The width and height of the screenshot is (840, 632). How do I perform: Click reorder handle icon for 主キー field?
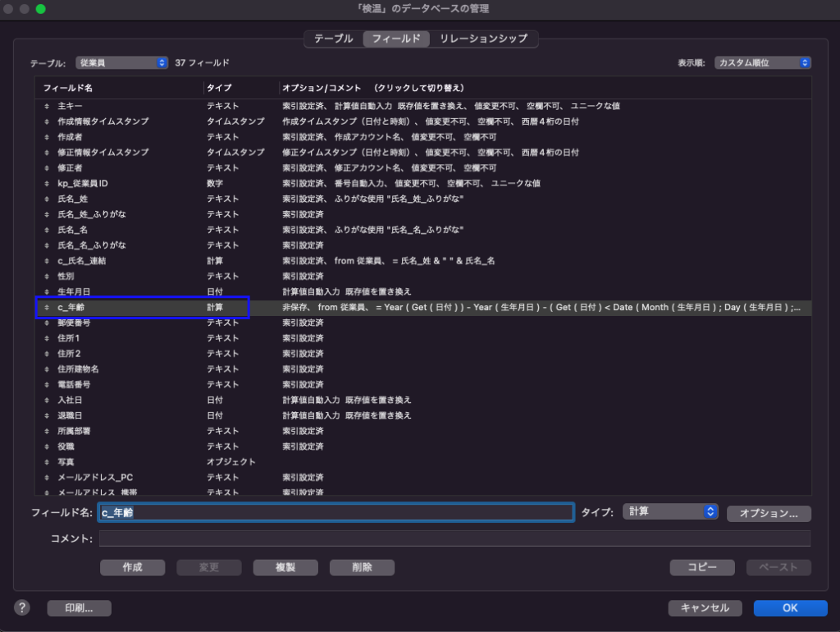47,106
